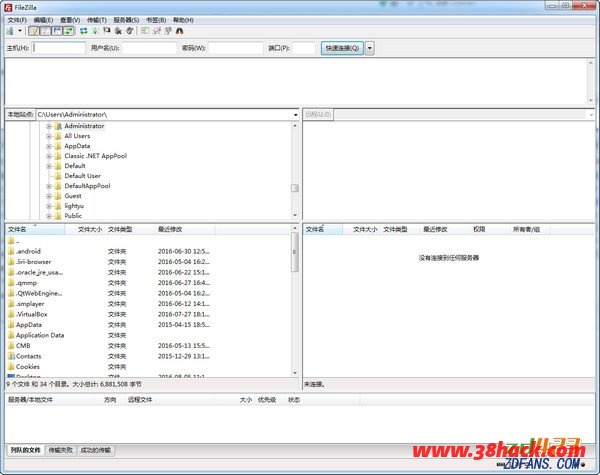Open the Site Manager icon

tap(10, 31)
